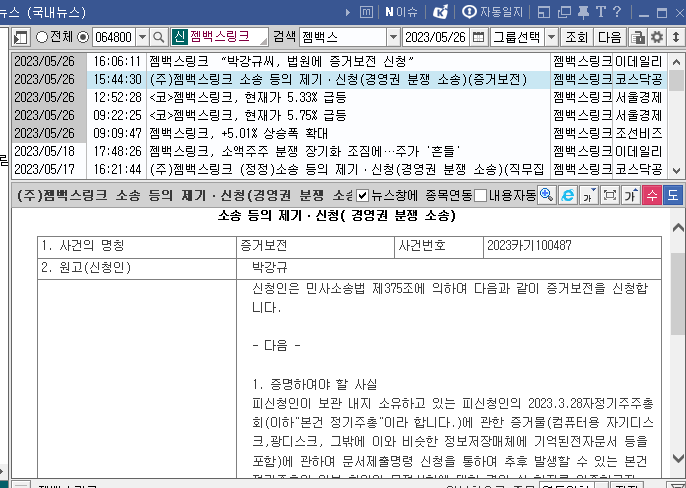The image size is (686, 488).
Task: Enable the 내용자동 checkbox
Action: 481,195
